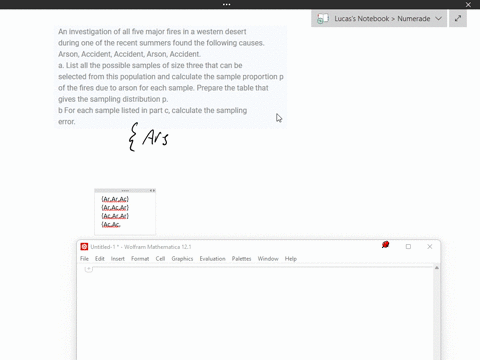Open the Evaluation menu in Mathematica

212,259
